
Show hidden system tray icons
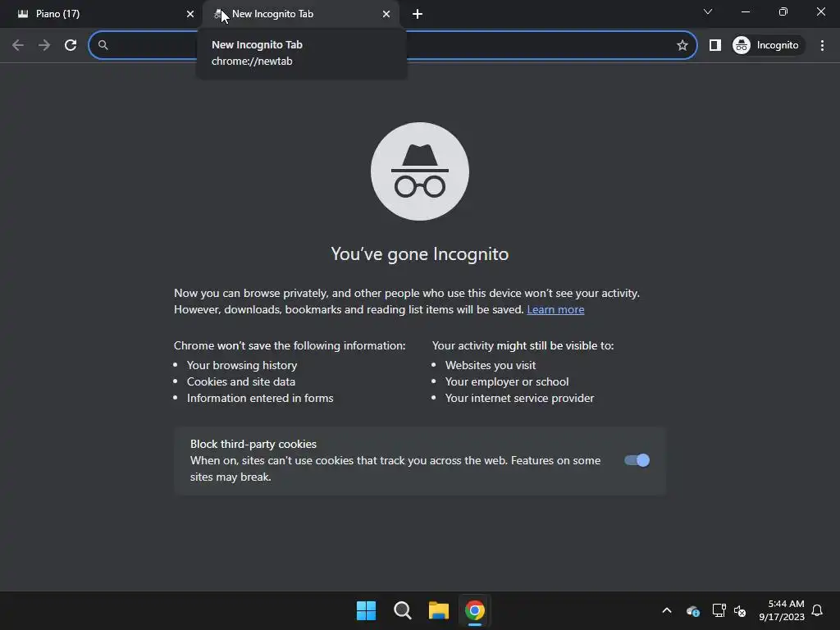[667, 610]
